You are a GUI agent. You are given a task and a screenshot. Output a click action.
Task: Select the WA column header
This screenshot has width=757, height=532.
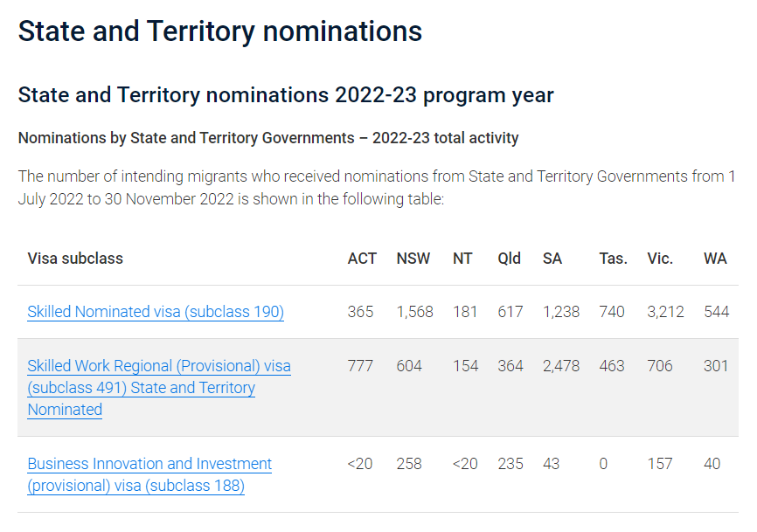pyautogui.click(x=715, y=259)
